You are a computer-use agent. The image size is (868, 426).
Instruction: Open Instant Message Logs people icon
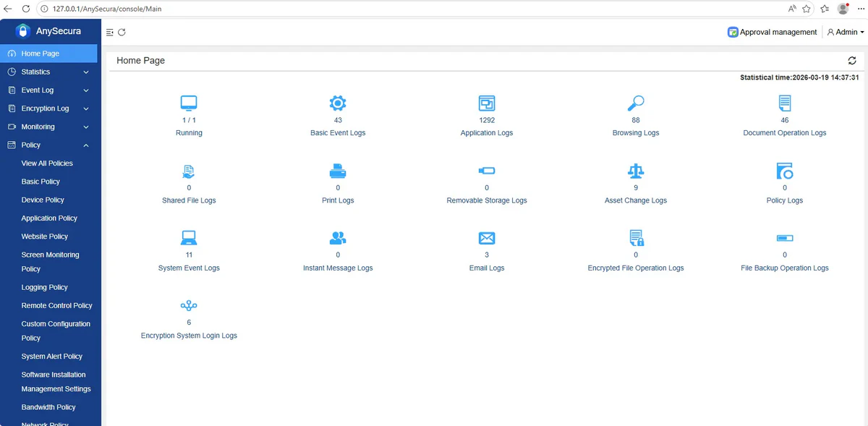tap(338, 238)
